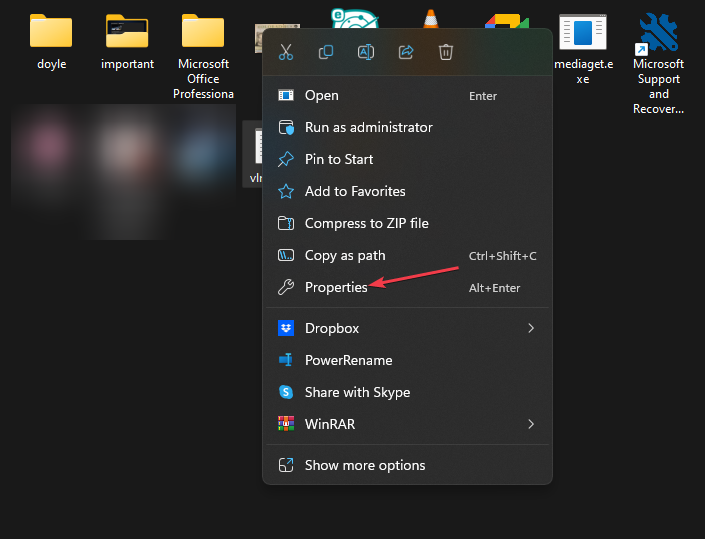Open Properties from the context menu
The width and height of the screenshot is (705, 539).
407,287
